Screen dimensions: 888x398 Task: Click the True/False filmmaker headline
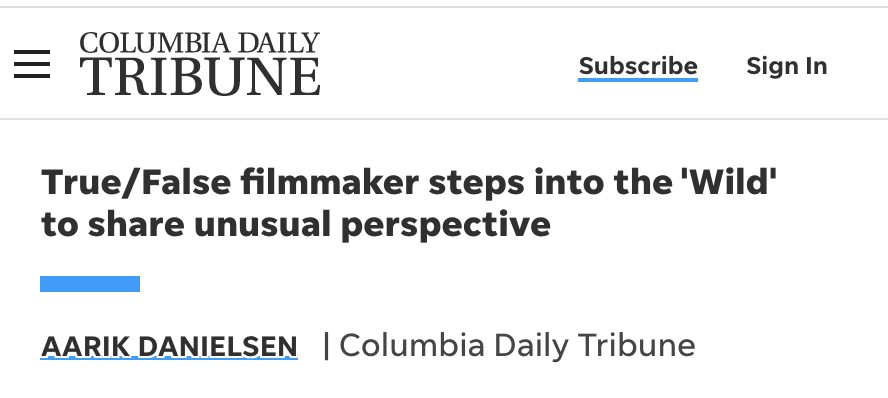[x=409, y=203]
